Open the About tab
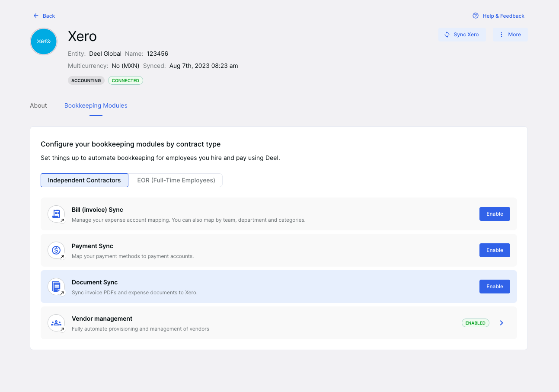The width and height of the screenshot is (559, 392). pyautogui.click(x=38, y=105)
